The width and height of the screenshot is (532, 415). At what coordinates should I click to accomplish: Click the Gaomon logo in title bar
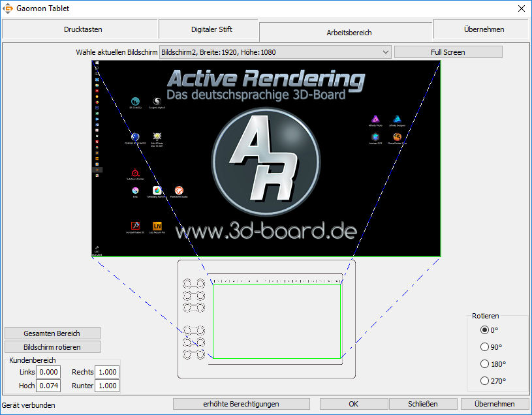coord(8,8)
